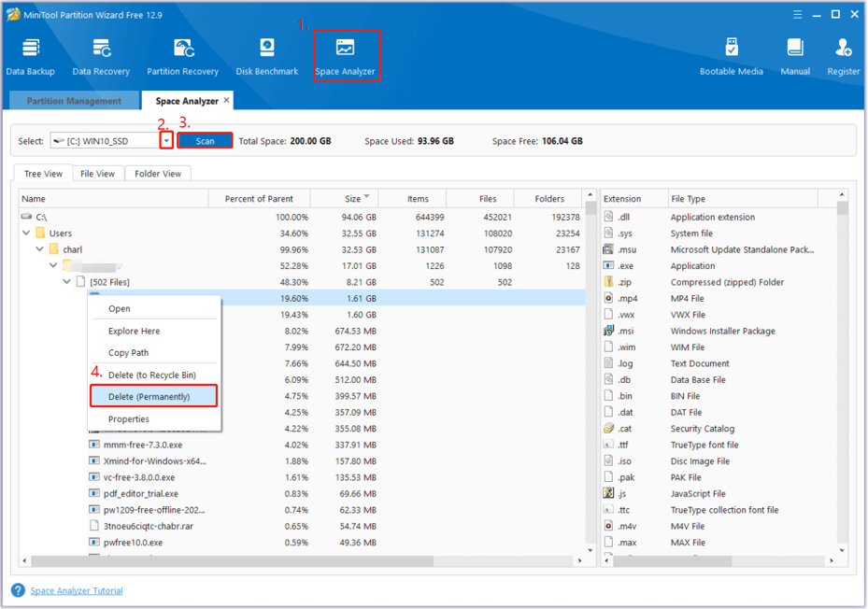Choose Delete (to Recycle Bin)
The width and height of the screenshot is (868, 609).
tap(154, 375)
